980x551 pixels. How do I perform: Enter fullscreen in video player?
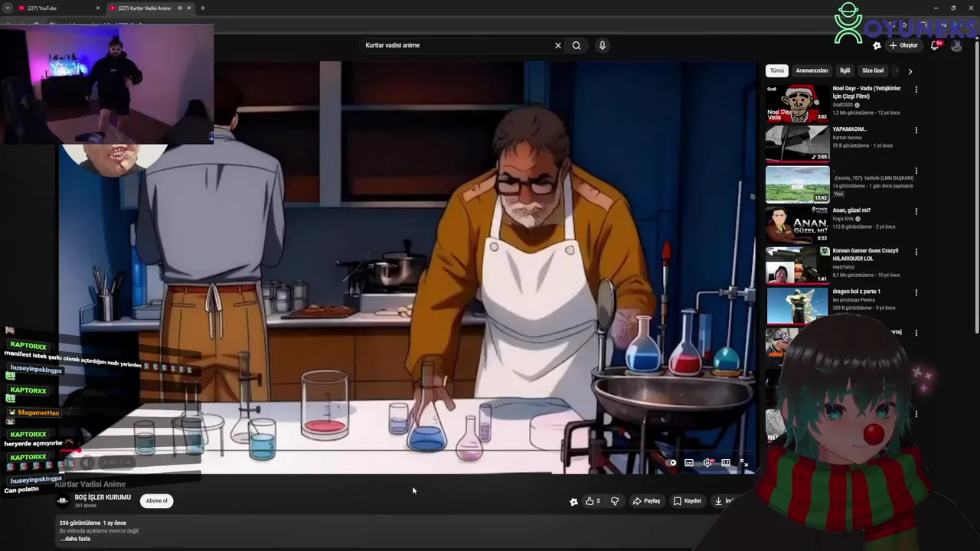coord(743,462)
